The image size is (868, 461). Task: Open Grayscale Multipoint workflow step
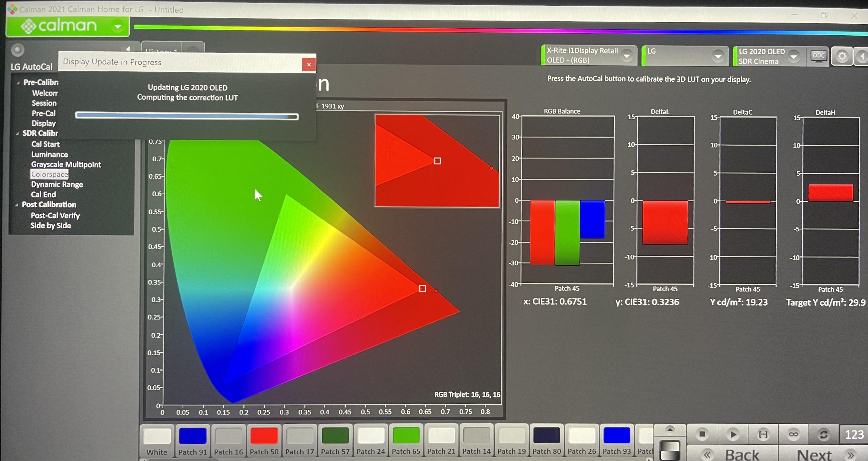66,165
